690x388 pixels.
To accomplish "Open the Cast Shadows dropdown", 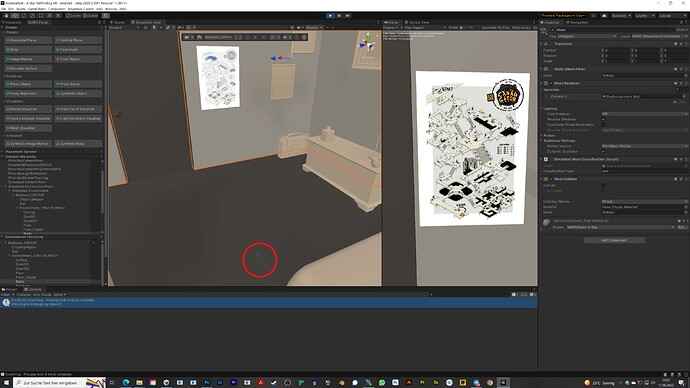I will pos(644,113).
